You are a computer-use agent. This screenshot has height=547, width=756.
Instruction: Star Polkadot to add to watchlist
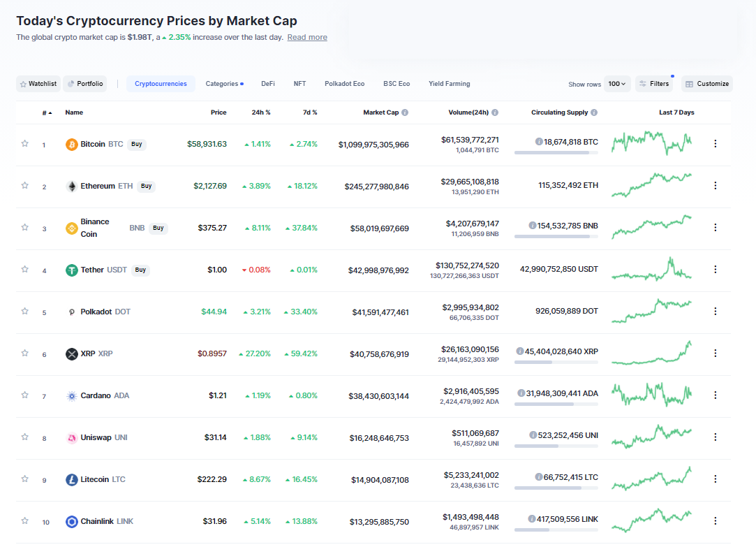tap(24, 311)
